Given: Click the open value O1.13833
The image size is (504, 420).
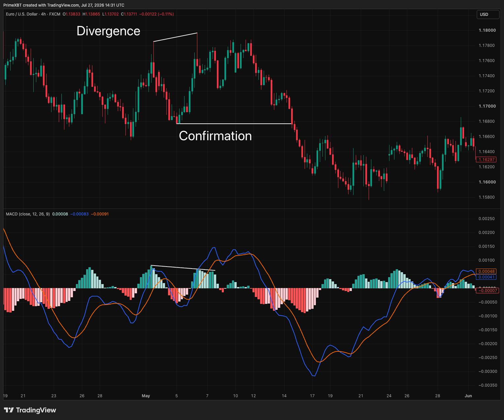Looking at the screenshot, I should 71,14.
